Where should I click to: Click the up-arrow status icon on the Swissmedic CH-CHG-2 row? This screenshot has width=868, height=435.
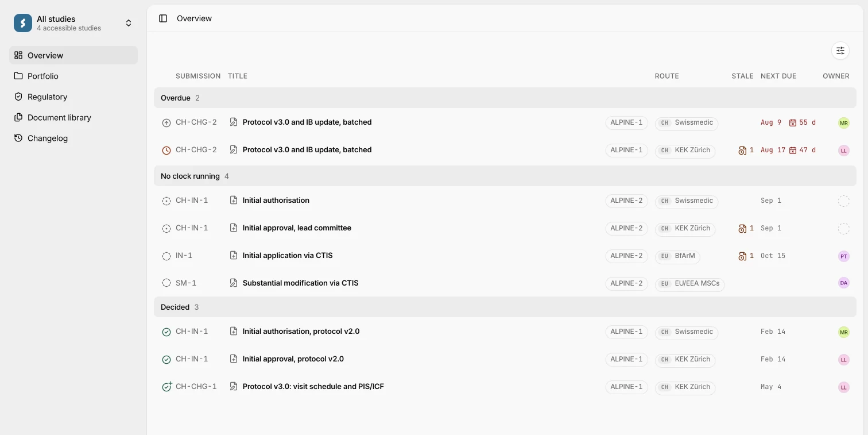(166, 122)
